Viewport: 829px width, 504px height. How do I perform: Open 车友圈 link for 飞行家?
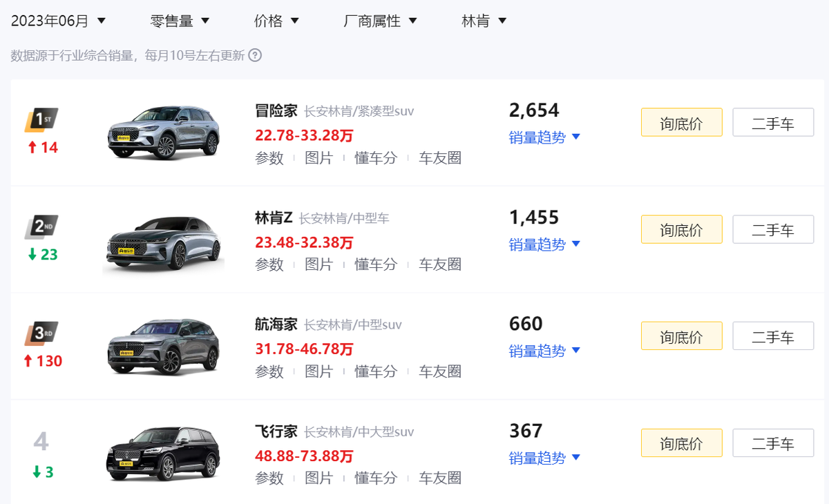[x=440, y=478]
